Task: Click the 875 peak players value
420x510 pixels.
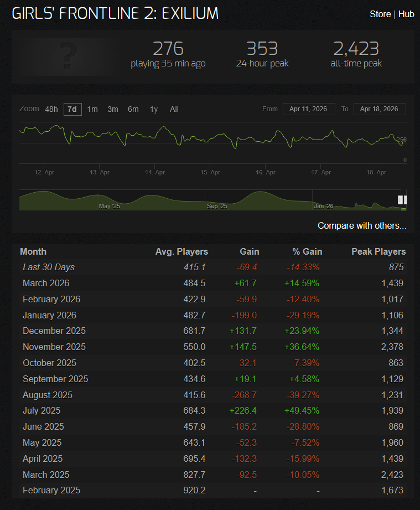Action: [x=396, y=267]
